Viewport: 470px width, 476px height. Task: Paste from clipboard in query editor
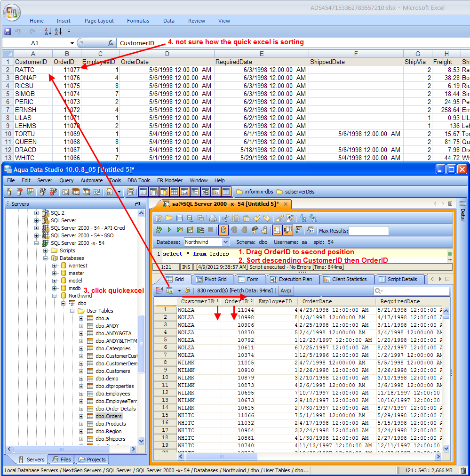pos(247,218)
